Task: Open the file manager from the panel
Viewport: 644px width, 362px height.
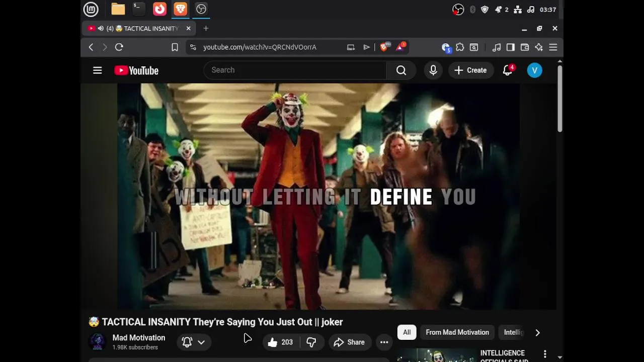Action: pyautogui.click(x=118, y=9)
